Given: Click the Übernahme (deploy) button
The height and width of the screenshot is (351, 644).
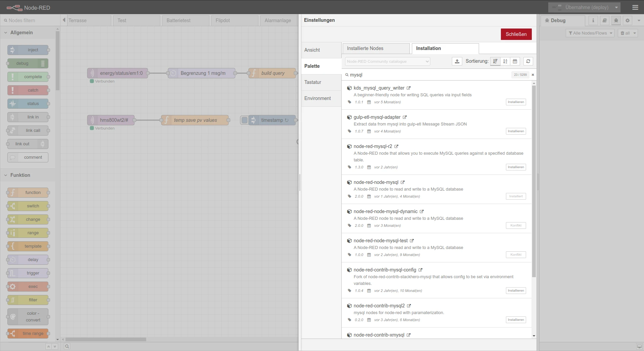Looking at the screenshot, I should (x=580, y=7).
